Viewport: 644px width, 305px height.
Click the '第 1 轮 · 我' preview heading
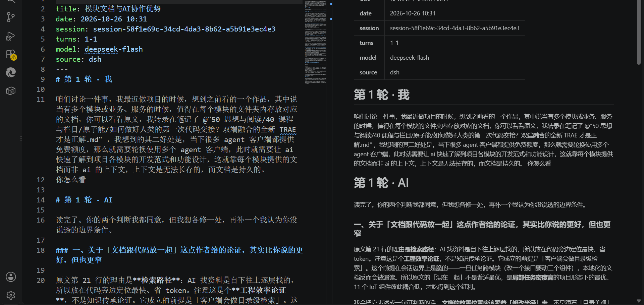[382, 95]
